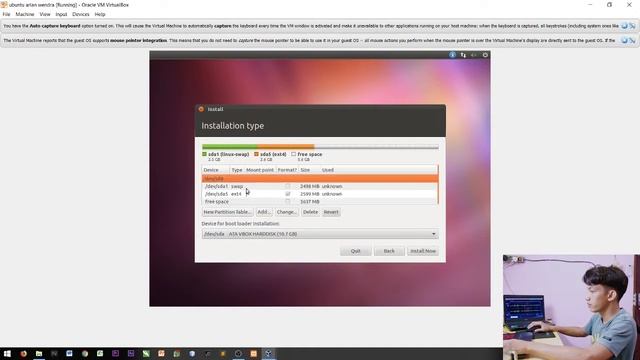This screenshot has width=640, height=360.
Task: Open the Help menu
Action: (x=100, y=14)
